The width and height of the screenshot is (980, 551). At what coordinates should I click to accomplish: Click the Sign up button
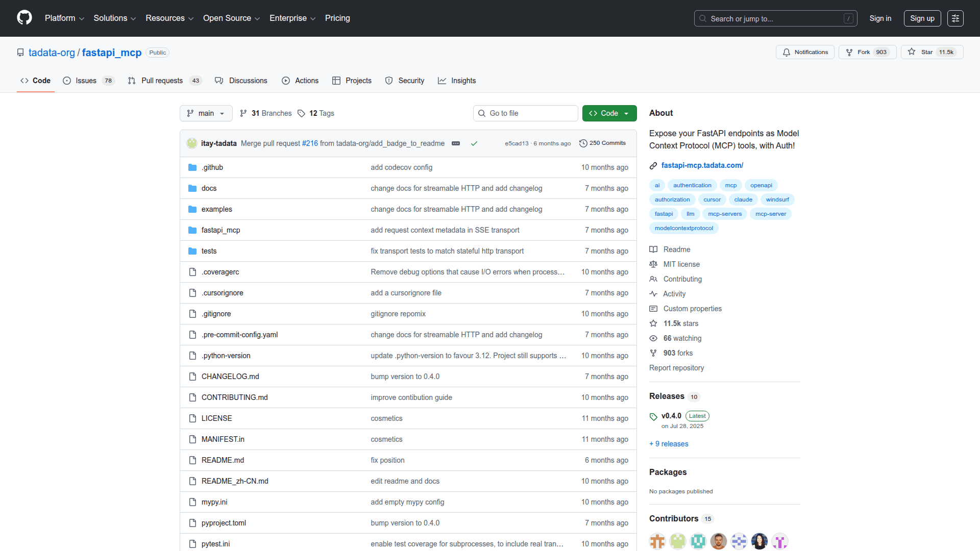(922, 18)
